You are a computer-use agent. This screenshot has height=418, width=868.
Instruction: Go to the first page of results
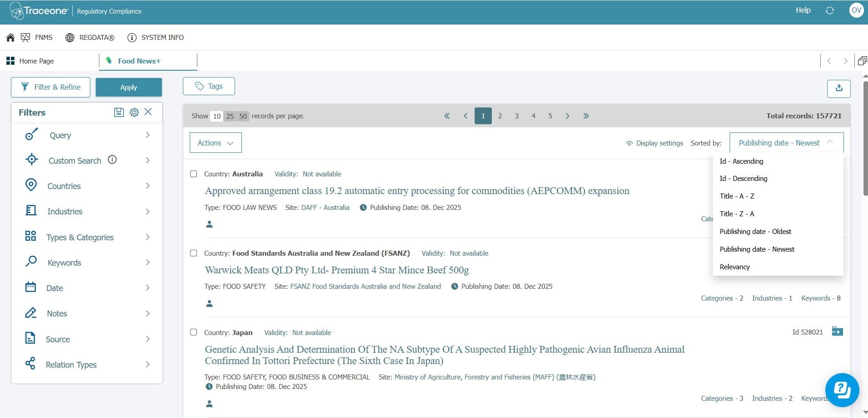pos(447,116)
